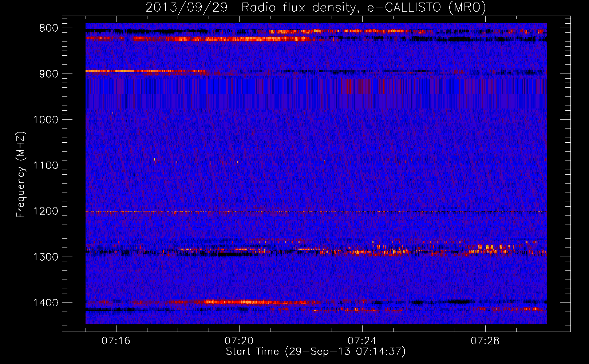Image resolution: width=589 pixels, height=364 pixels.
Task: Click the 1000 frequency axis label
Action: point(46,120)
